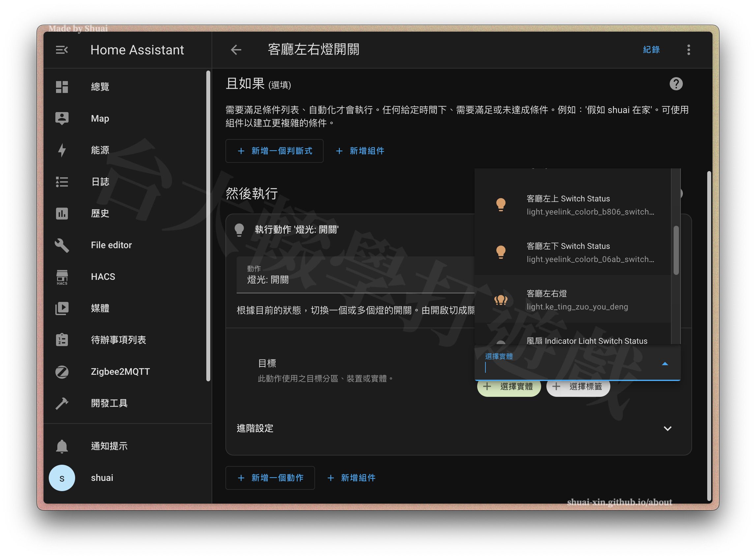The width and height of the screenshot is (756, 559).
Task: Collapse the sidebar with the menu icon
Action: (62, 50)
